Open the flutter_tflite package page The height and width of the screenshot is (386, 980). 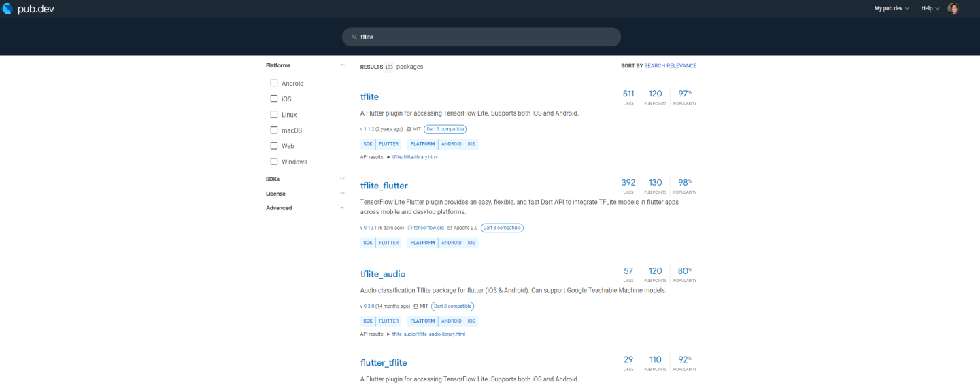(x=384, y=363)
